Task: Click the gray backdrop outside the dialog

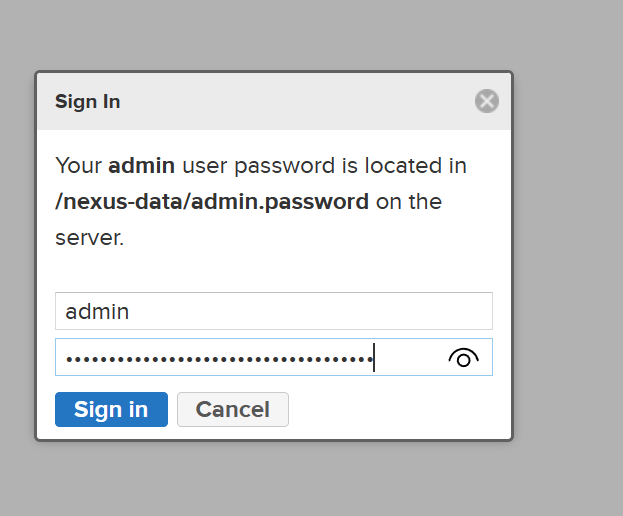Action: [x=570, y=250]
